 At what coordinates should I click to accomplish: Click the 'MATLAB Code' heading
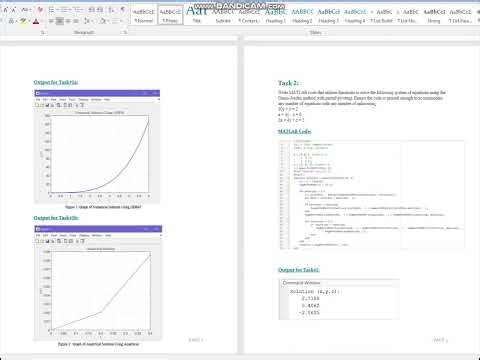[295, 132]
